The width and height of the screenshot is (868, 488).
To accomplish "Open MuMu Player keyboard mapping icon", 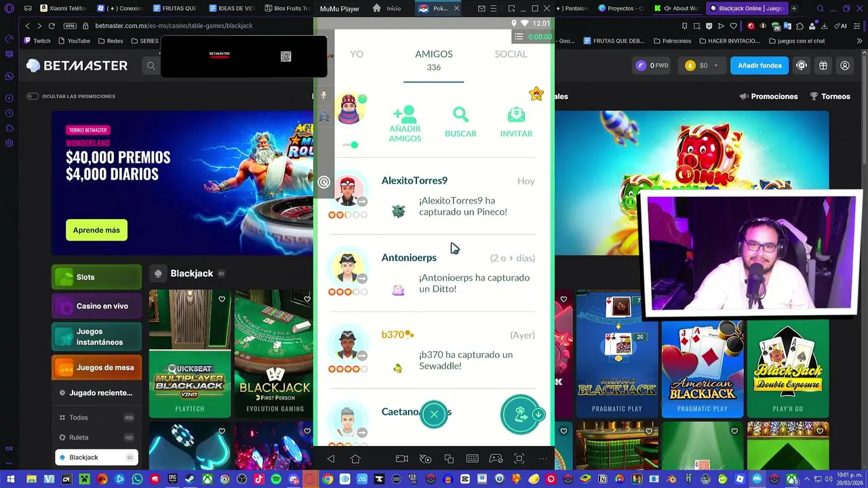I will point(473,459).
